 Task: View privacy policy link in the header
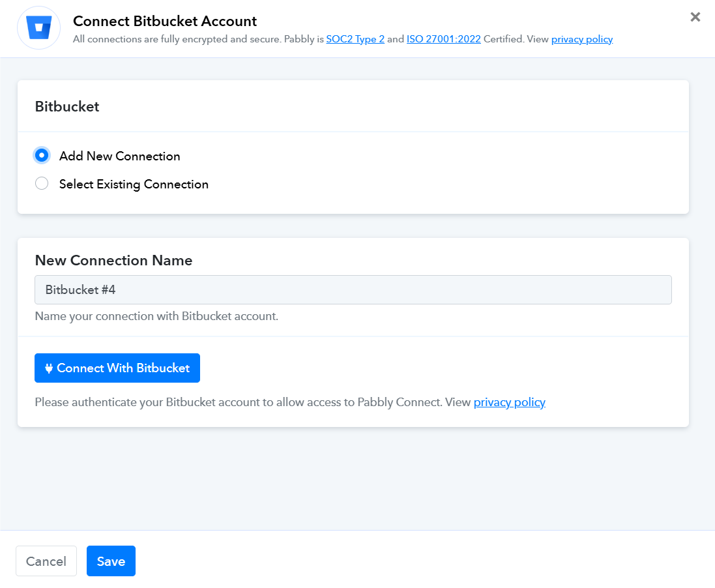click(582, 39)
